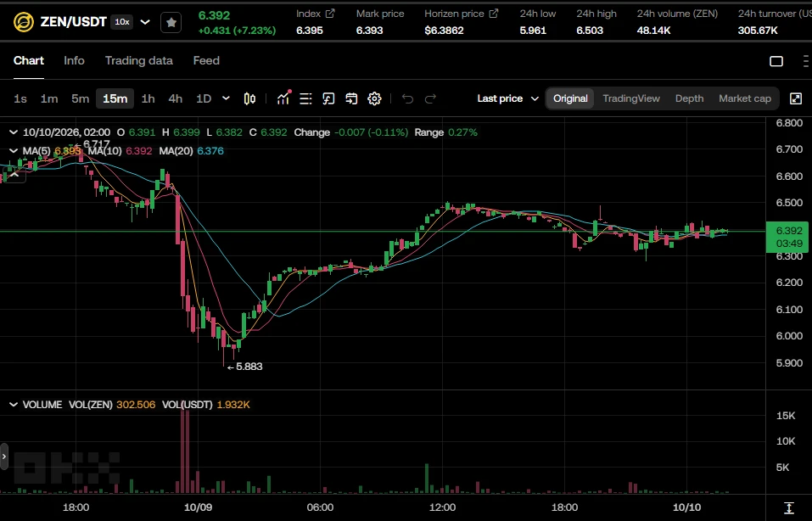Open the Last price dropdown
Screen dimensions: 812x521
coord(508,98)
